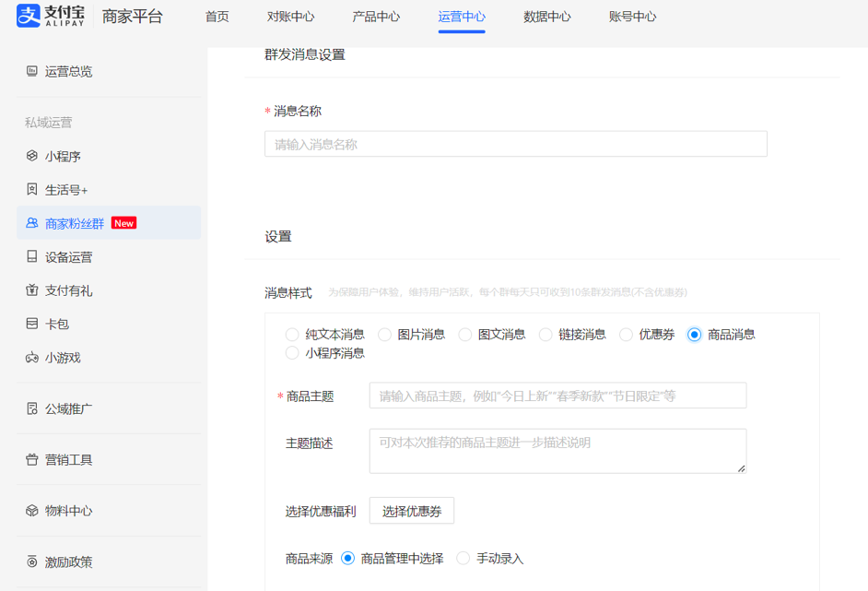Open 运营总览 sidebar icon
Screen dimensions: 868x591
[x=32, y=71]
